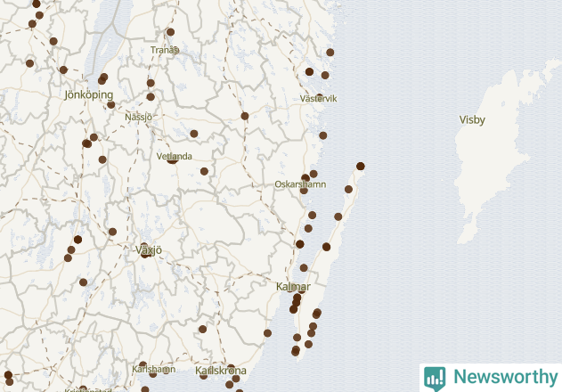Click the Karlskrona city label

[x=220, y=371]
